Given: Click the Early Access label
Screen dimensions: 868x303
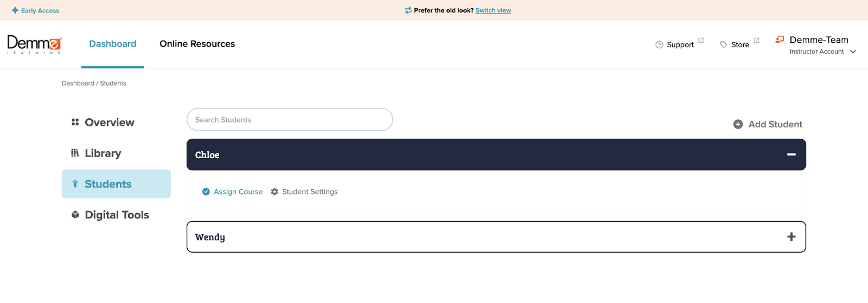Looking at the screenshot, I should (x=40, y=10).
